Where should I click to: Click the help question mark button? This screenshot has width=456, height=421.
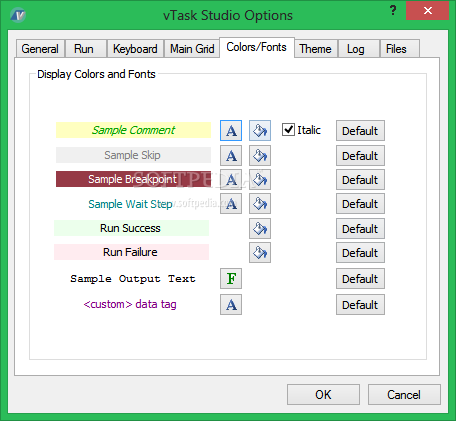coord(393,11)
